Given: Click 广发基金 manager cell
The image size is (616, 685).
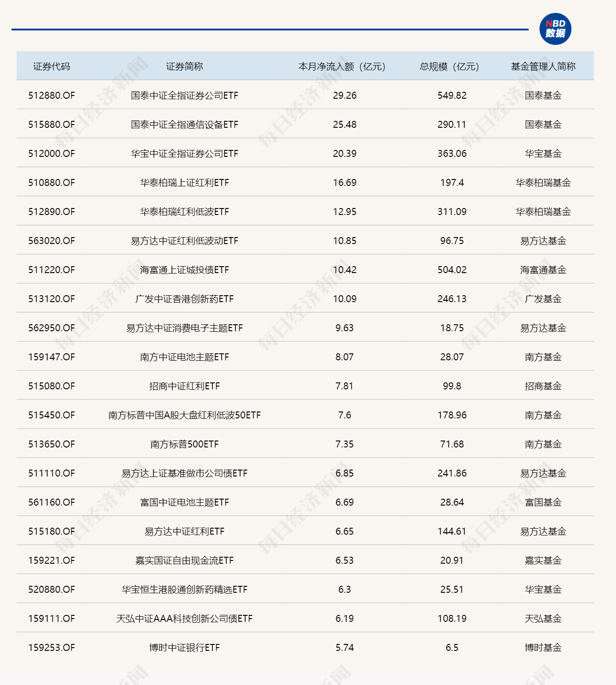Looking at the screenshot, I should [x=543, y=299].
